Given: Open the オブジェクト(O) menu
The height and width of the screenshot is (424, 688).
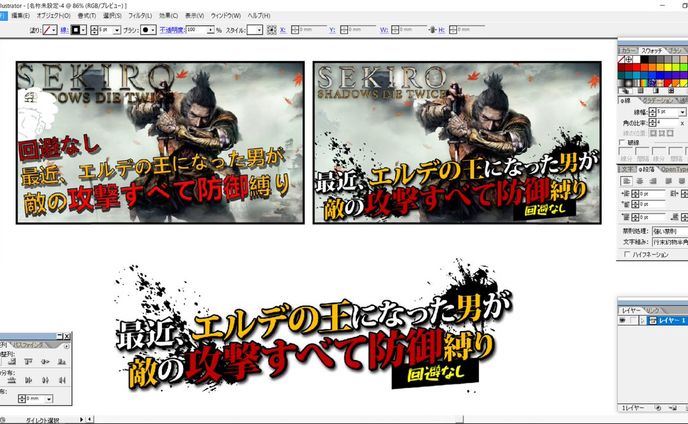Looking at the screenshot, I should (54, 16).
